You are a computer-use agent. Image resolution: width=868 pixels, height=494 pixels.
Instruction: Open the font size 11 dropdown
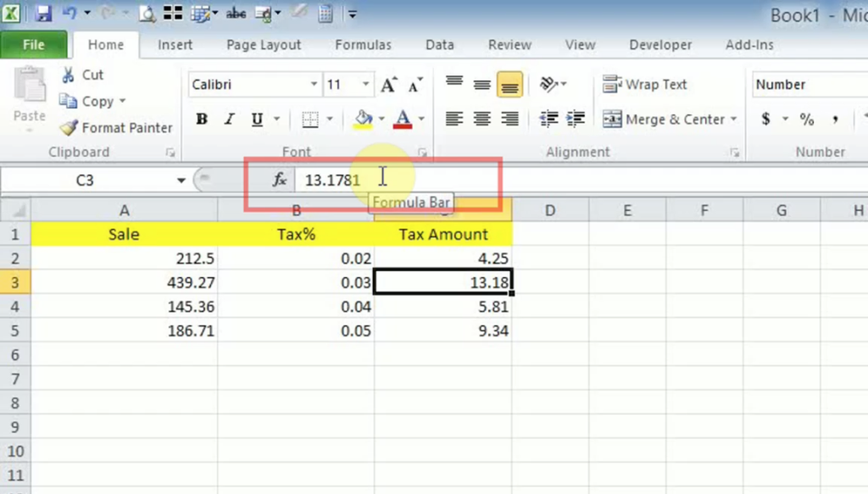(x=365, y=85)
